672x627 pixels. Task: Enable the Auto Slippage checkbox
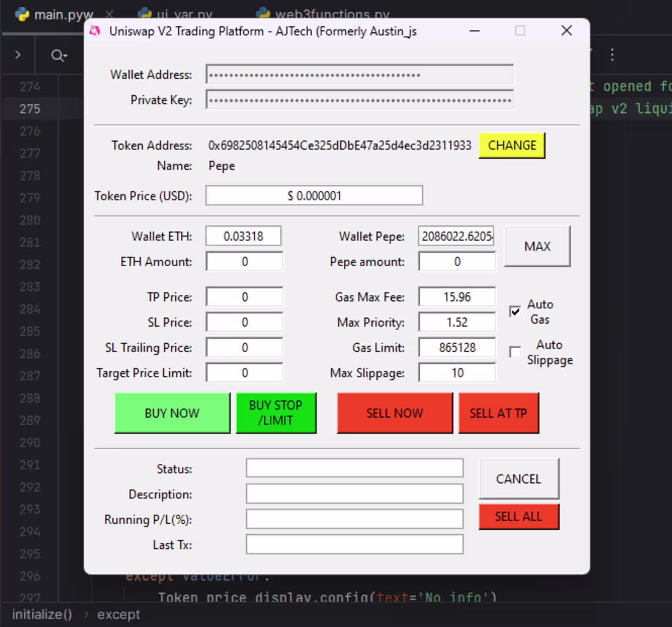515,352
